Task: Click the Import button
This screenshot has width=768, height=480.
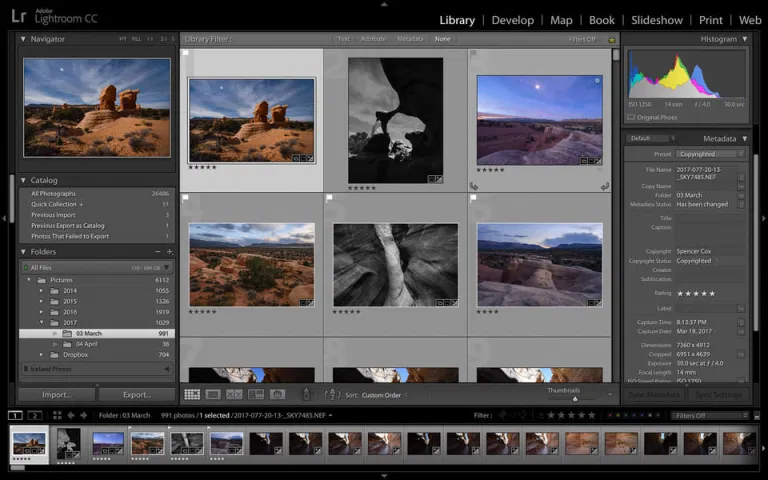Action: point(57,395)
